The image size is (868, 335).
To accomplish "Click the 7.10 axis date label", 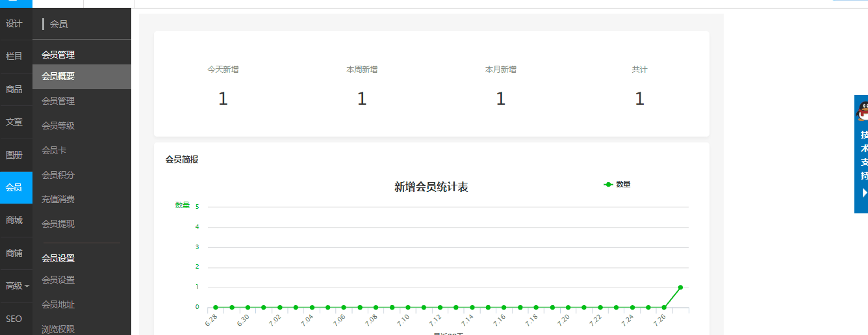I will [403, 319].
